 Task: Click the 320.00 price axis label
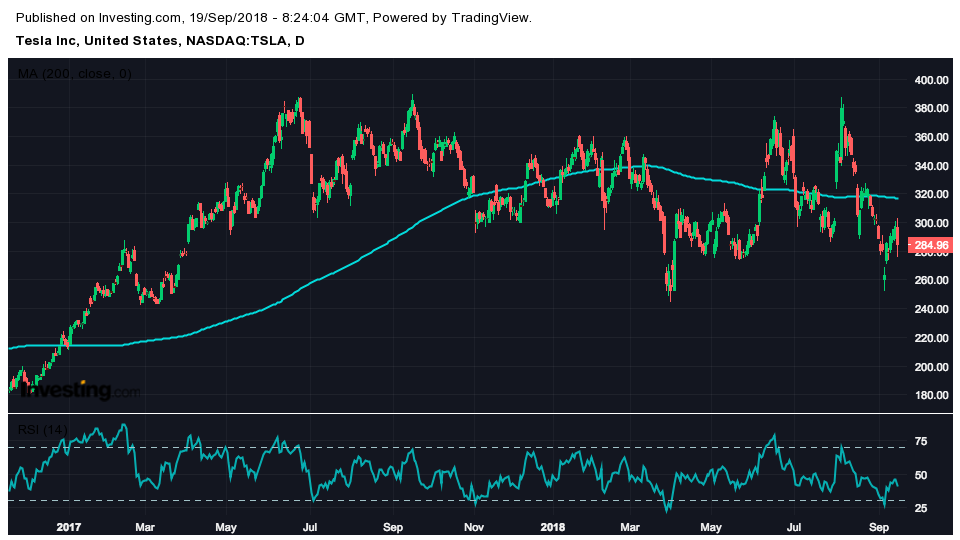931,194
